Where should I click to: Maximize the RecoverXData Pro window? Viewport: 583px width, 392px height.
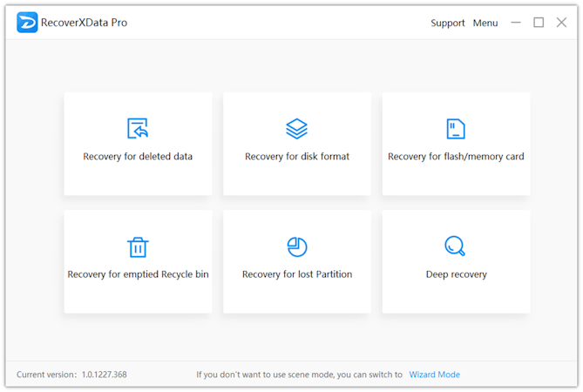(x=539, y=23)
